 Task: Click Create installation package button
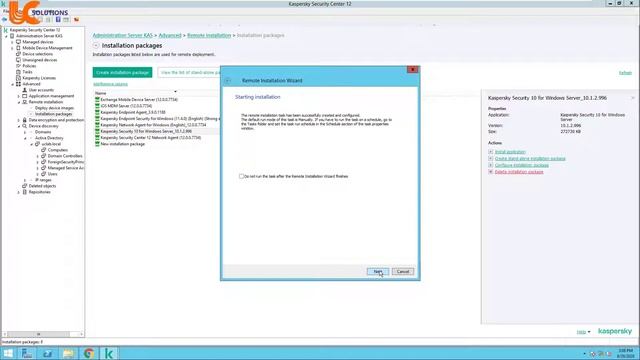point(122,72)
